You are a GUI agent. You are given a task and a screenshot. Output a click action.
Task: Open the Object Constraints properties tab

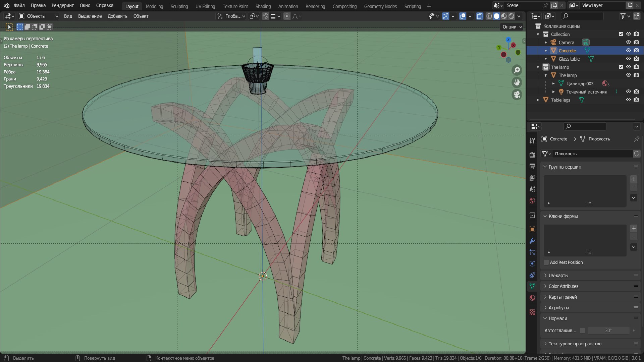532,275
